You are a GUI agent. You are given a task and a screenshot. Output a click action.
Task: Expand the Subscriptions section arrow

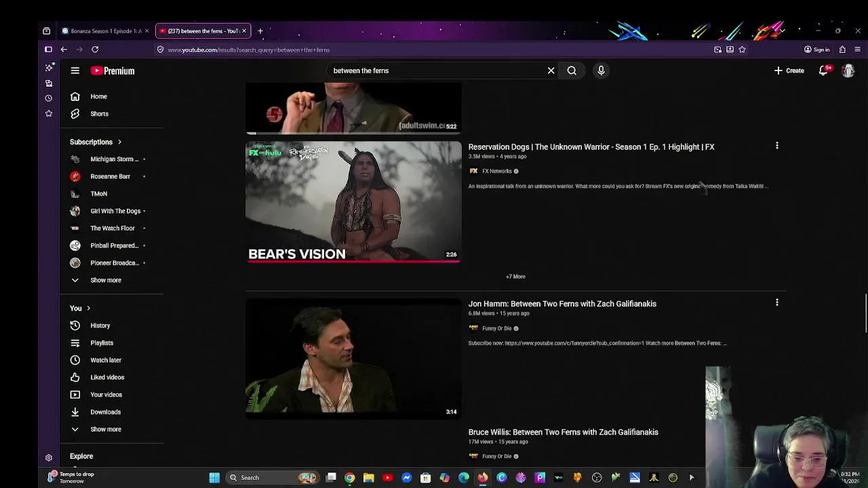click(x=119, y=142)
